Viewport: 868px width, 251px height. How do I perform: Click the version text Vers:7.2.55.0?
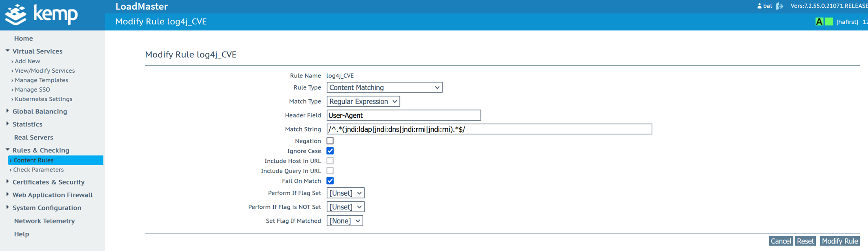tap(829, 6)
